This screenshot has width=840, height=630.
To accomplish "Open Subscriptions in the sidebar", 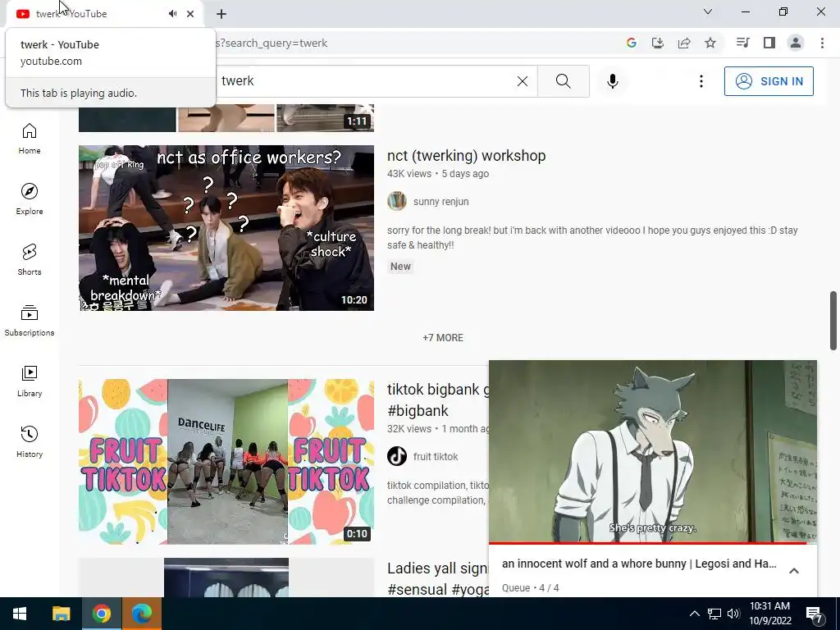I will [30, 321].
